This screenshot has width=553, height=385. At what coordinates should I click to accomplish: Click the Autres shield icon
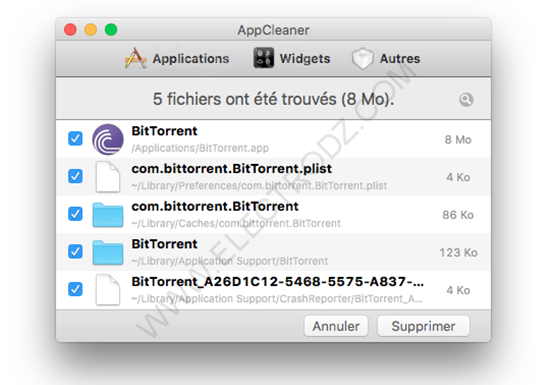pos(362,59)
